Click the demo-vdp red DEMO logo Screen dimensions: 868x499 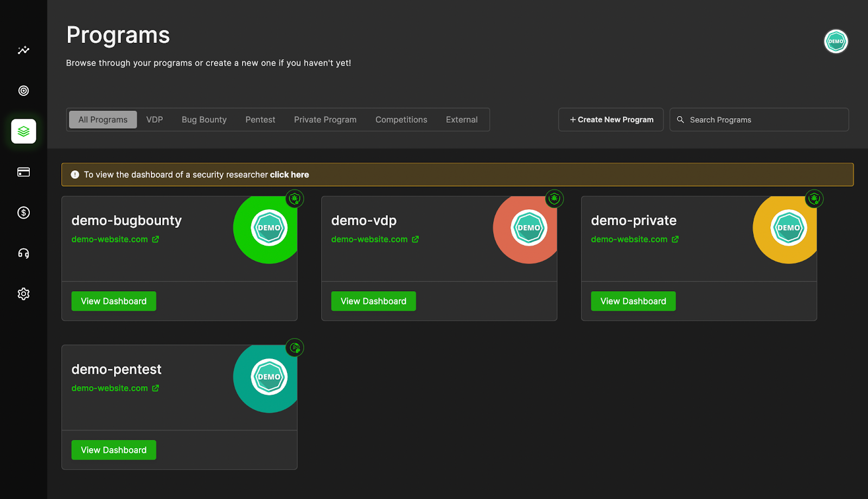tap(529, 228)
